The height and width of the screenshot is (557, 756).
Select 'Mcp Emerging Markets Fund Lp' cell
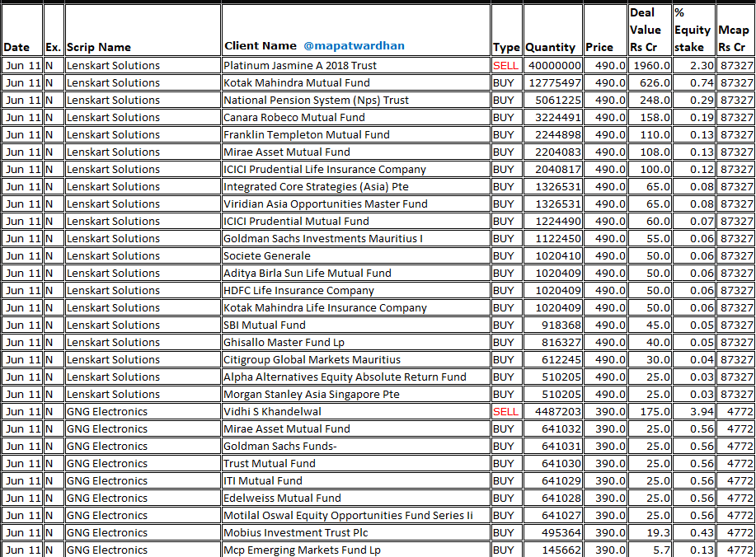(356, 550)
